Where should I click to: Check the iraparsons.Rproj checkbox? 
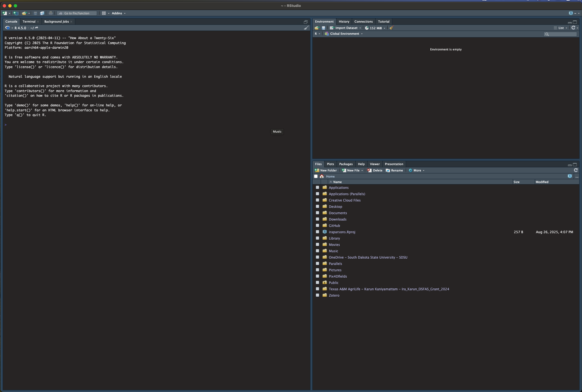click(x=317, y=232)
